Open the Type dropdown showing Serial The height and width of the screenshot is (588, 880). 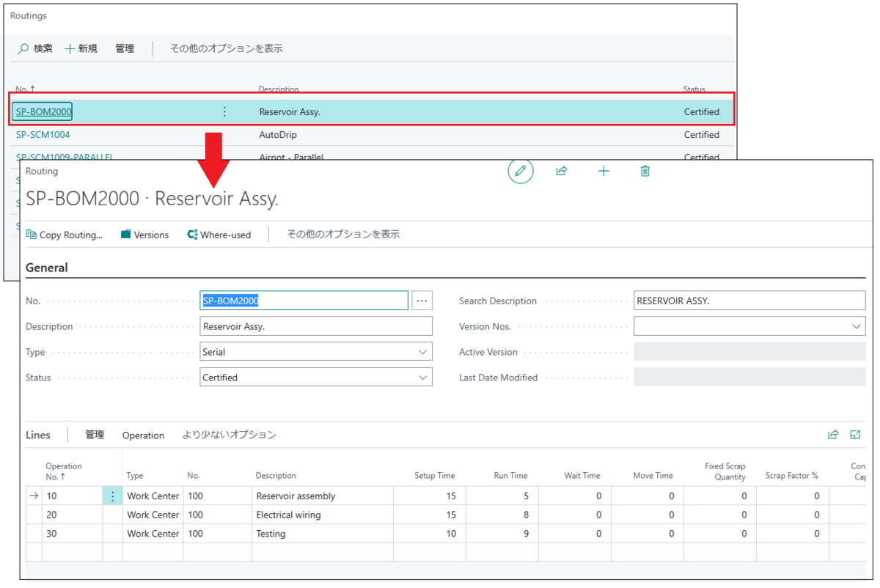point(422,351)
